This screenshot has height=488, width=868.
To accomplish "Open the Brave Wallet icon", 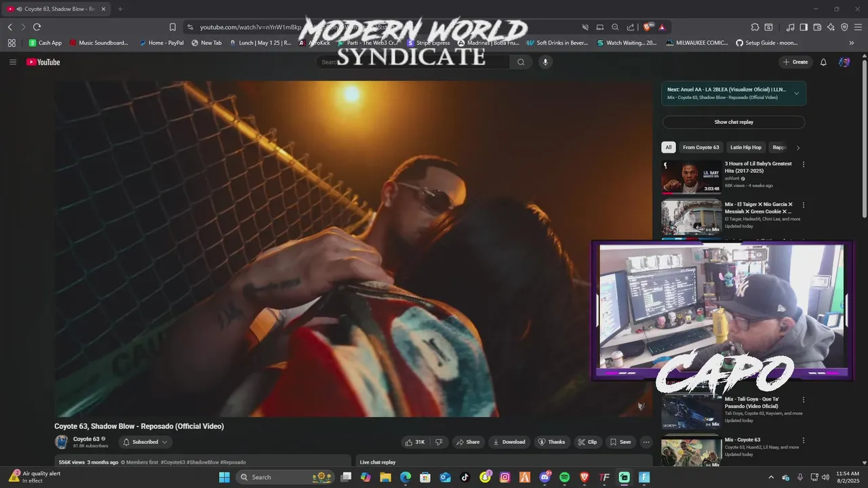I will click(817, 27).
